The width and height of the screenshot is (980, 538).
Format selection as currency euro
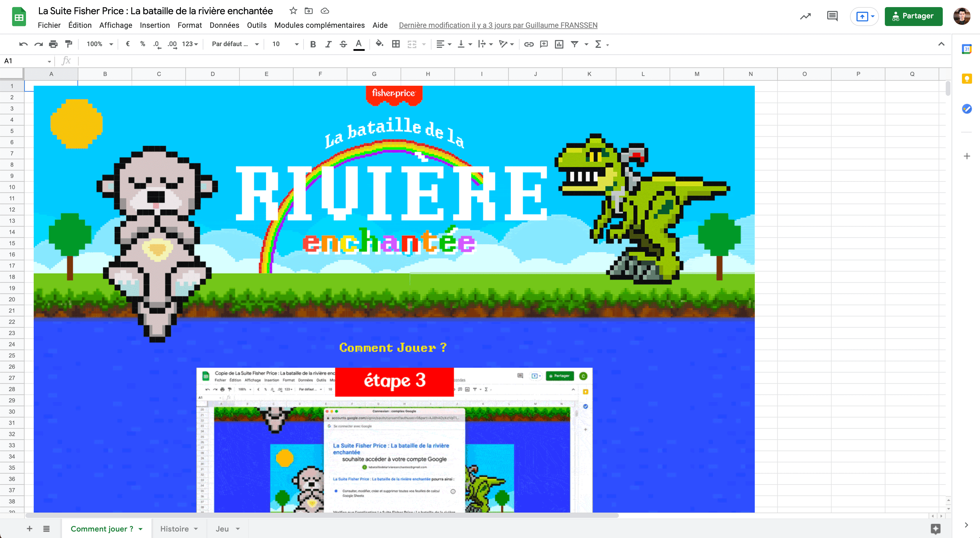(128, 44)
